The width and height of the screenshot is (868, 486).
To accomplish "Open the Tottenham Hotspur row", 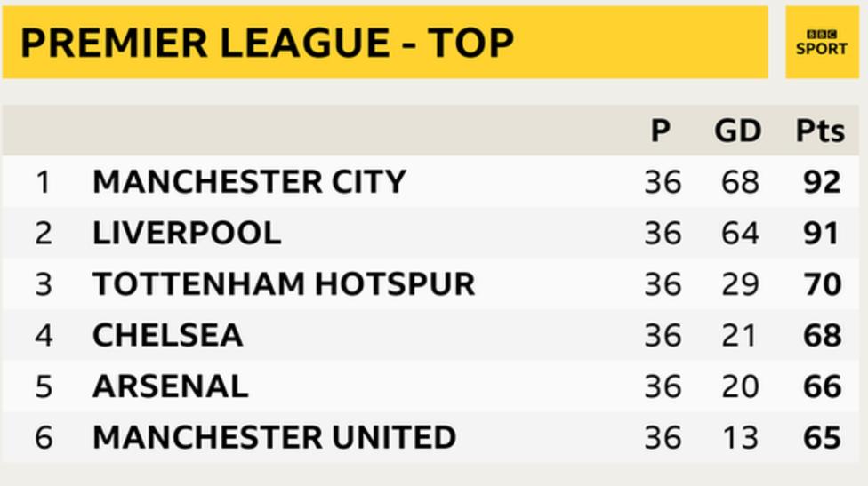I will (430, 283).
